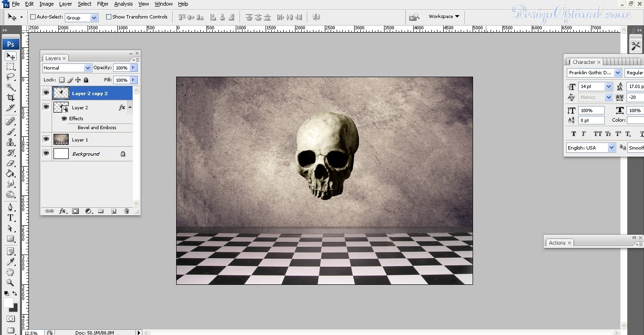
Task: Toggle Quick Mask mode
Action: [x=10, y=319]
